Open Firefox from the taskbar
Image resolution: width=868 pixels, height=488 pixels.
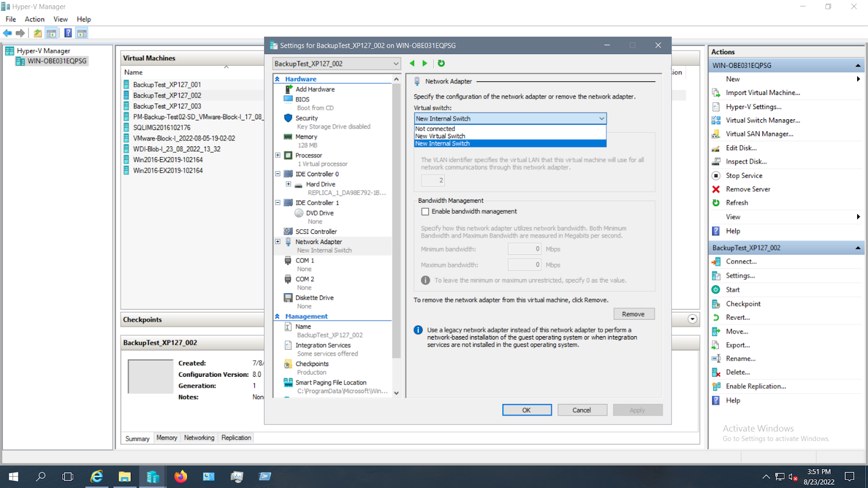(181, 477)
